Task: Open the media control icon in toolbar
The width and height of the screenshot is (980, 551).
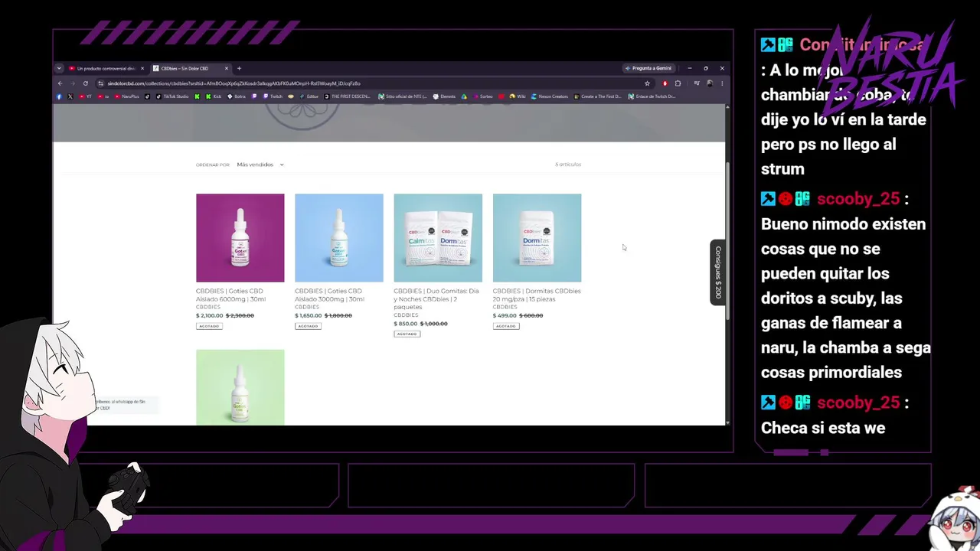Action: coord(695,83)
